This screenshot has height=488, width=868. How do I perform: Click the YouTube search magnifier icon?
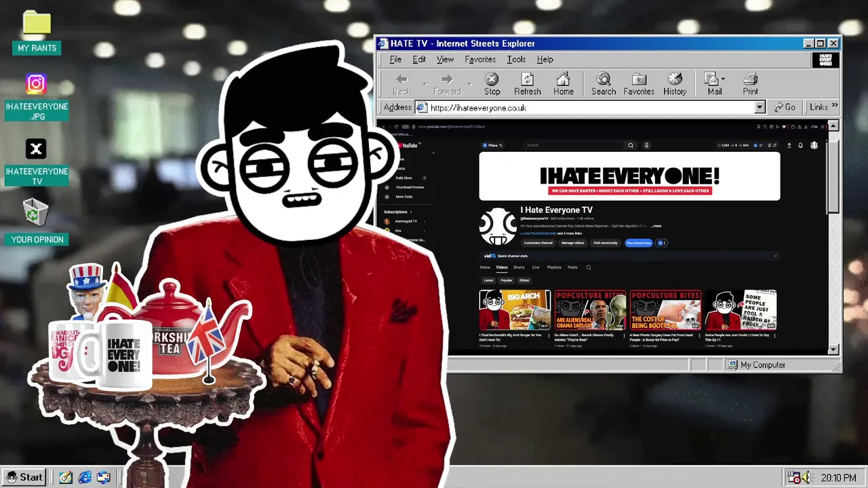631,145
